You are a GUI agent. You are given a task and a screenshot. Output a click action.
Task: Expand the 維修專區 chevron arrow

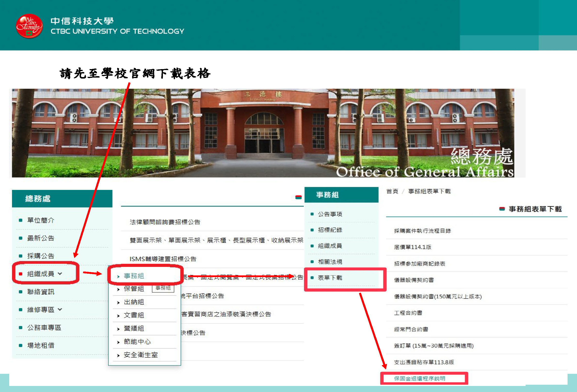[60, 309]
